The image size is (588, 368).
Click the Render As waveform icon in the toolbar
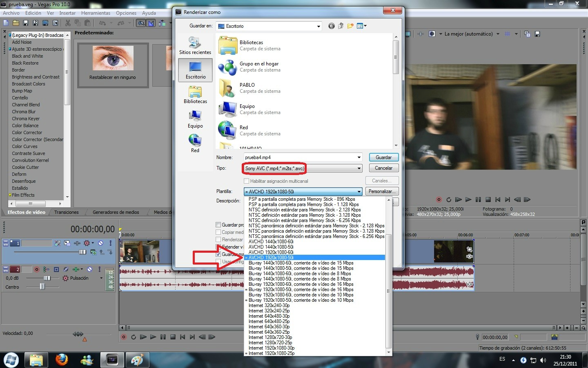tap(45, 23)
